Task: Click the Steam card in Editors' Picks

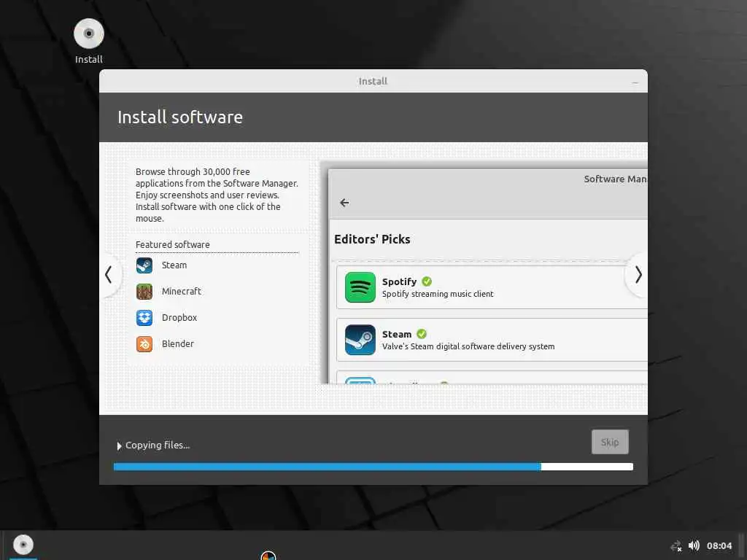Action: pos(492,340)
